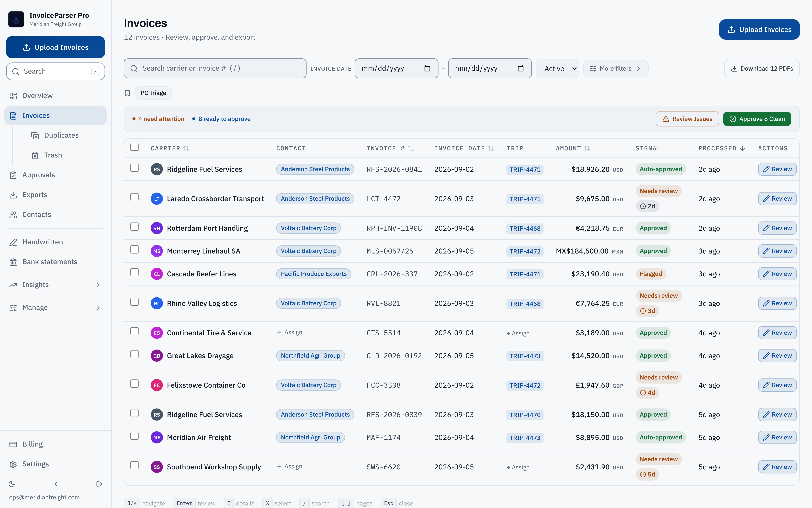
Task: Navigate to Exports
Action: [x=55, y=195]
